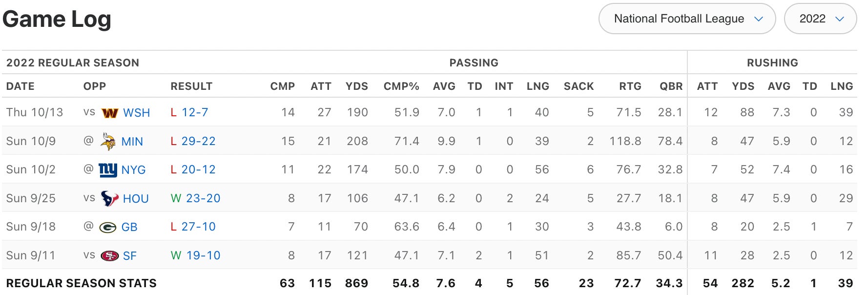Viewport: 868px width, 295px height.
Task: View the 19-10 win result
Action: (203, 255)
